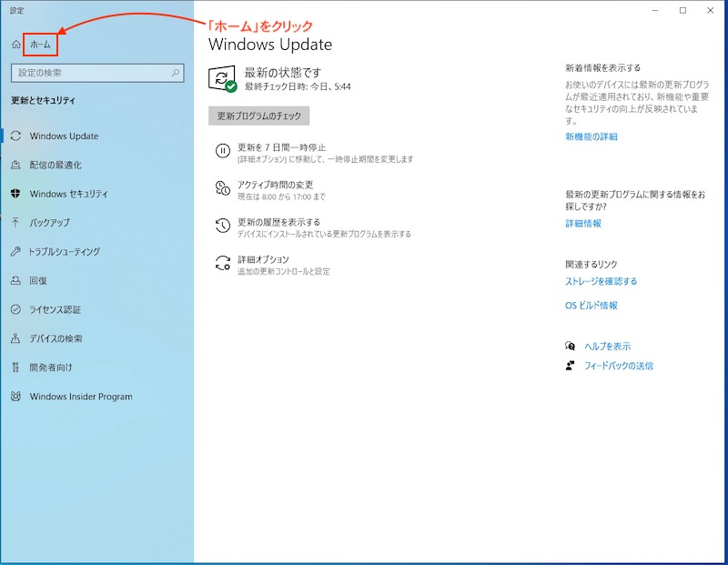Viewport: 728px width, 565px height.
Task: Click the feedback person icon
Action: (x=571, y=366)
